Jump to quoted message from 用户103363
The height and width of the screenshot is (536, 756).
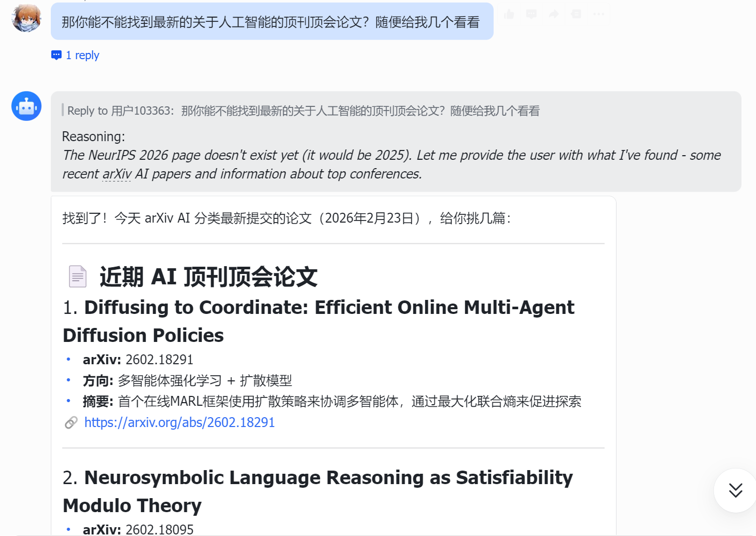tap(303, 111)
